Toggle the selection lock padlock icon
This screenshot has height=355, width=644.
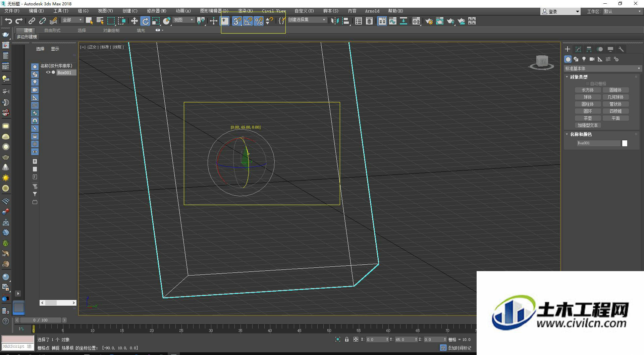347,339
